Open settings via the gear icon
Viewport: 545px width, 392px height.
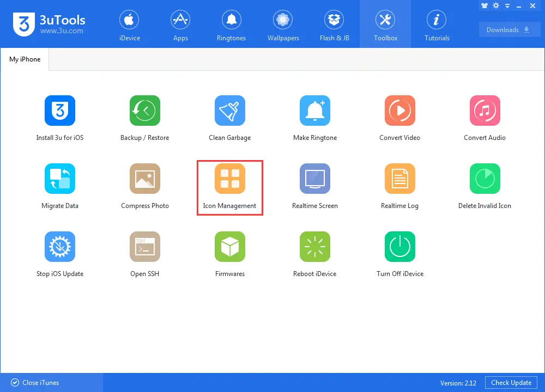496,5
